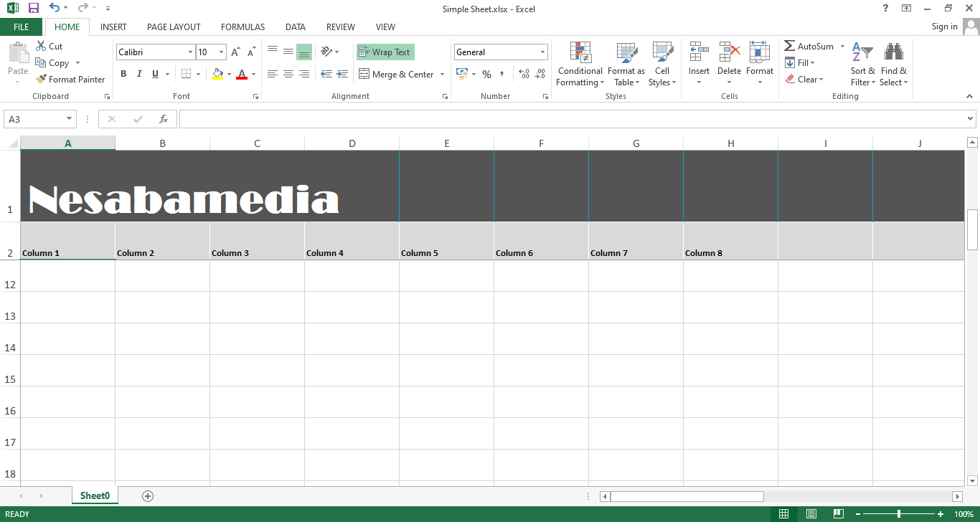Click the Sort & Filter icon

[x=862, y=52]
